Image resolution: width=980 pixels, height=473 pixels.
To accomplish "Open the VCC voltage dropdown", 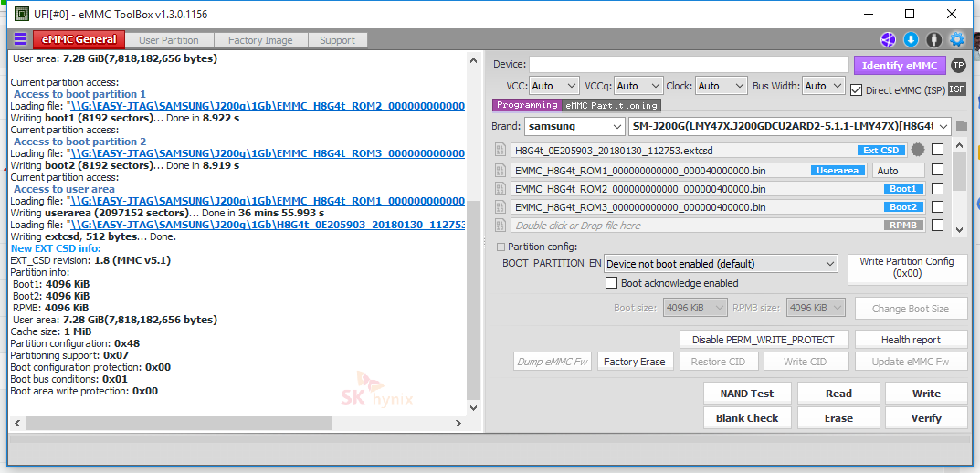I will coord(555,86).
